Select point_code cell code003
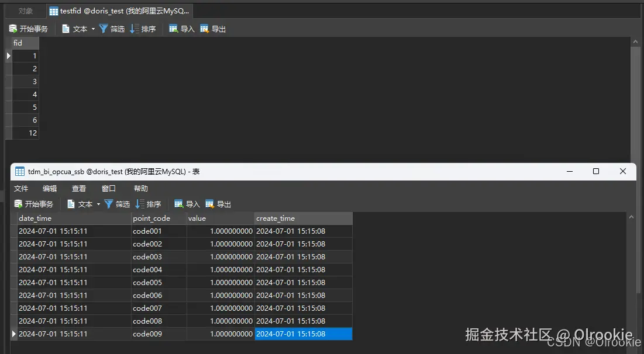This screenshot has width=644, height=354. pyautogui.click(x=159, y=257)
